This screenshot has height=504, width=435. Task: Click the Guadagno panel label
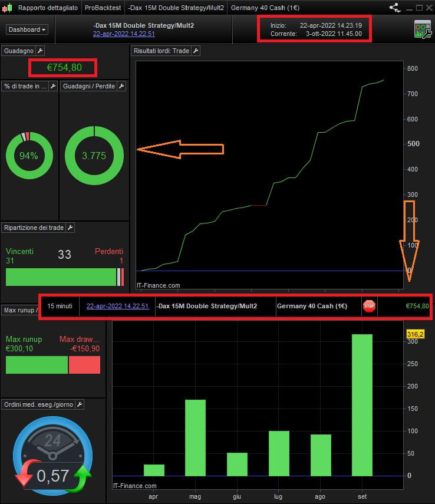click(19, 51)
